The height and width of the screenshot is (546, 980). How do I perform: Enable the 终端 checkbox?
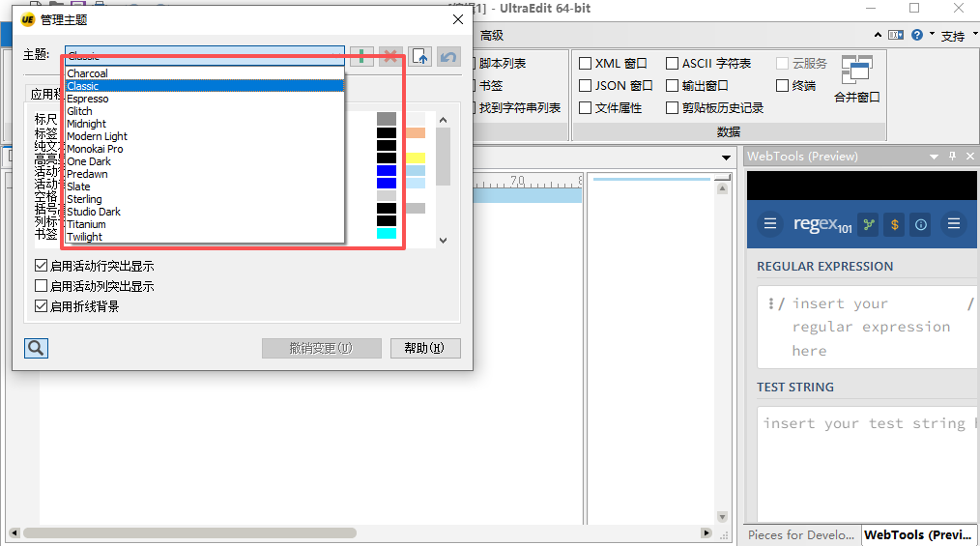coord(782,85)
